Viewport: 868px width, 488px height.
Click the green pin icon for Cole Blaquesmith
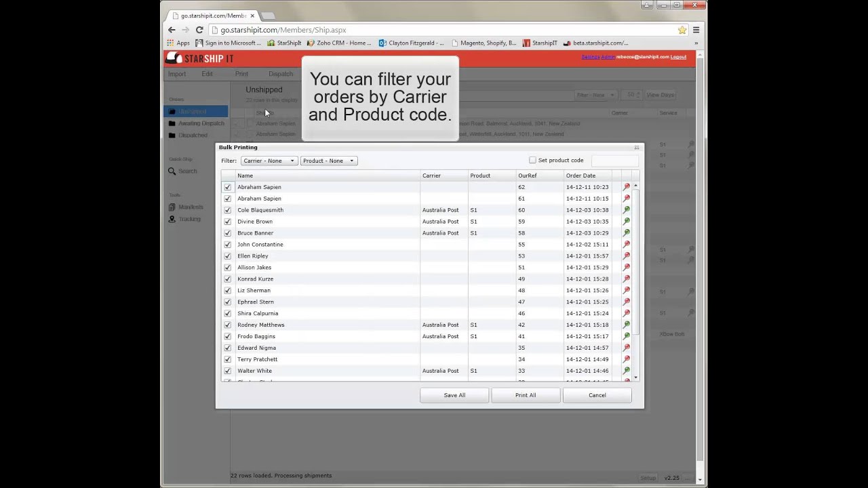627,210
